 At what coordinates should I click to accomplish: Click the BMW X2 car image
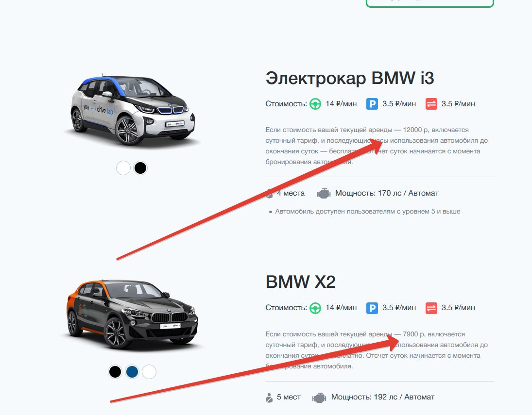tap(132, 315)
